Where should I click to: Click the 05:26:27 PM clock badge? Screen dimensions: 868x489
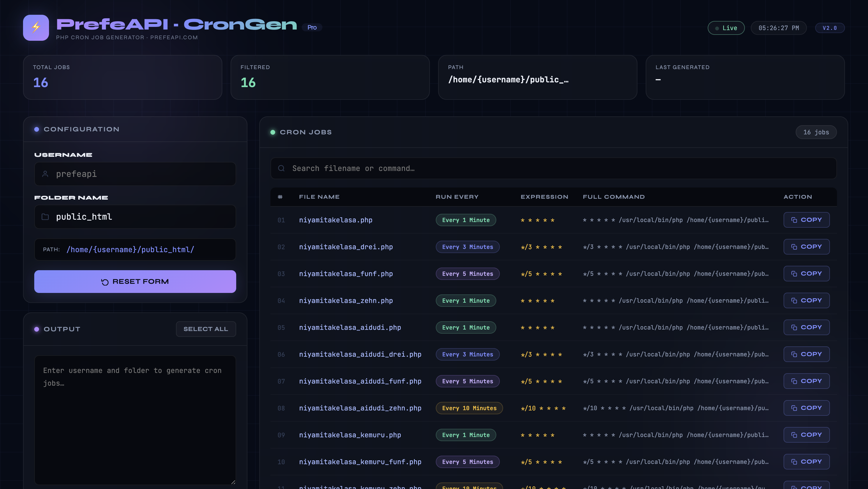779,28
